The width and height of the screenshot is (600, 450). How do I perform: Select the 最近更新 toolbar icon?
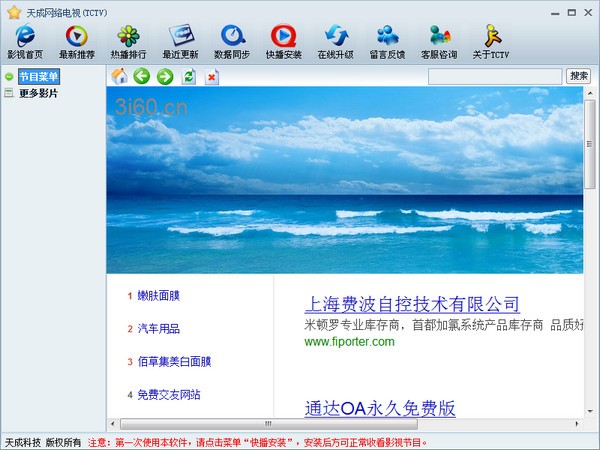[180, 41]
